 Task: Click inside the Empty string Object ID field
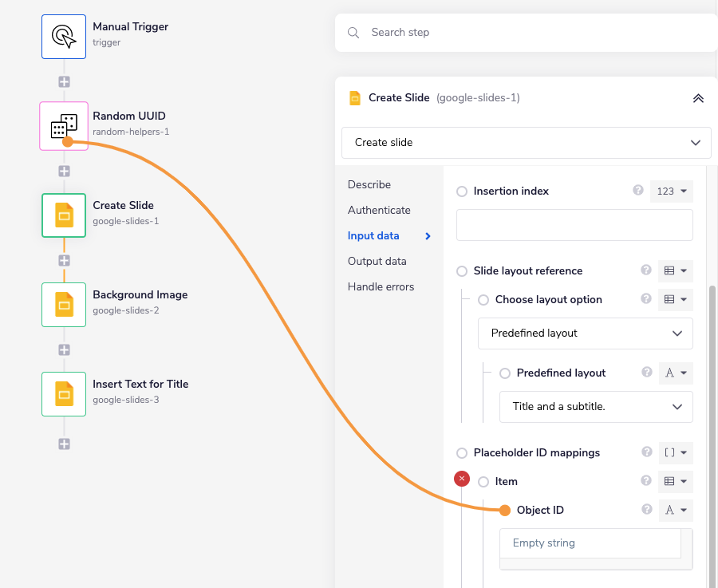click(x=590, y=543)
